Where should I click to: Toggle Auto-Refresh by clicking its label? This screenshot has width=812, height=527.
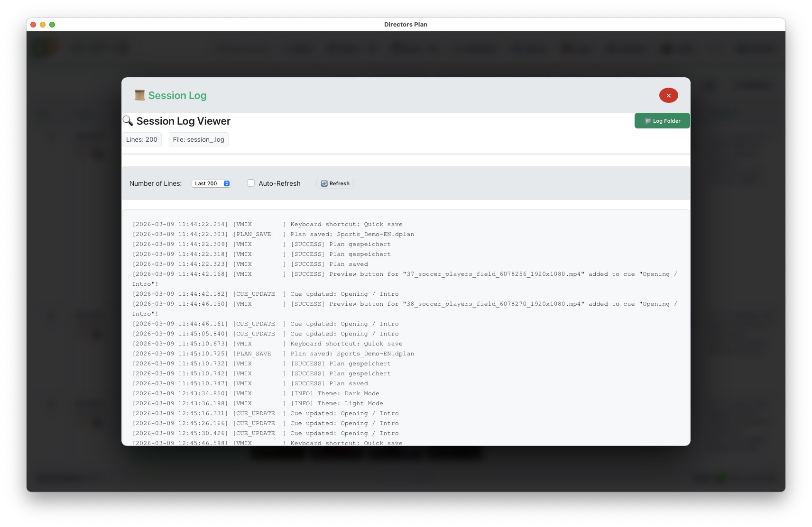coord(279,183)
